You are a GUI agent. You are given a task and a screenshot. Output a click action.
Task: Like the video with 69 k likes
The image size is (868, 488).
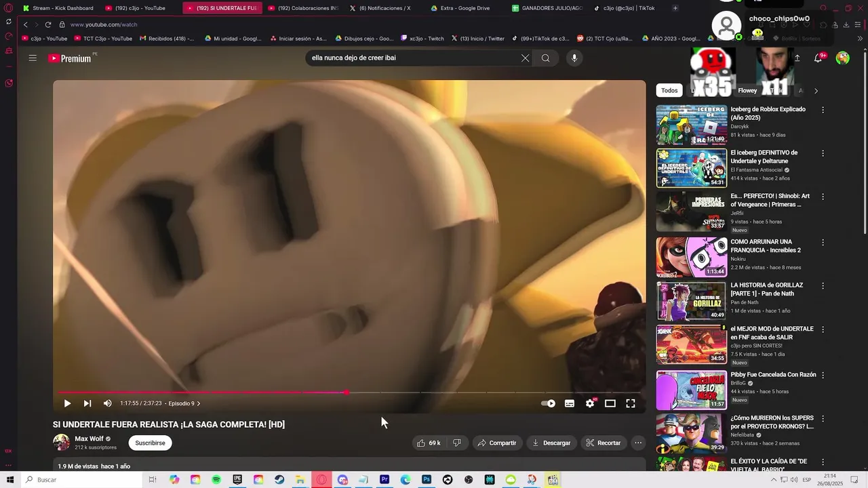(428, 443)
